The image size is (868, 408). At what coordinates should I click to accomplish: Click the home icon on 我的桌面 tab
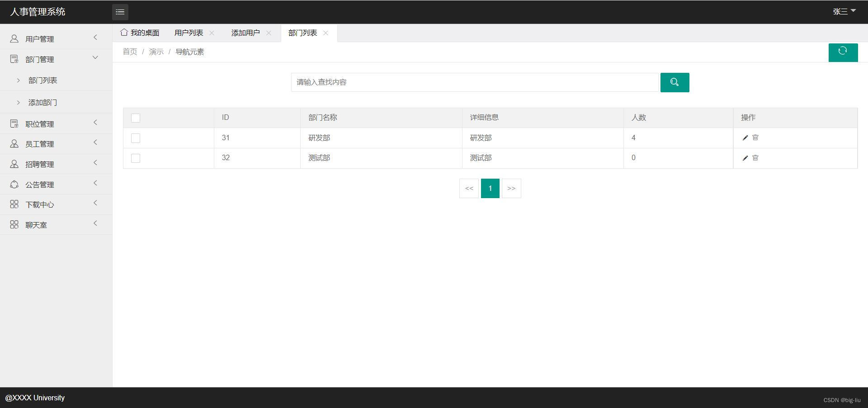[124, 32]
